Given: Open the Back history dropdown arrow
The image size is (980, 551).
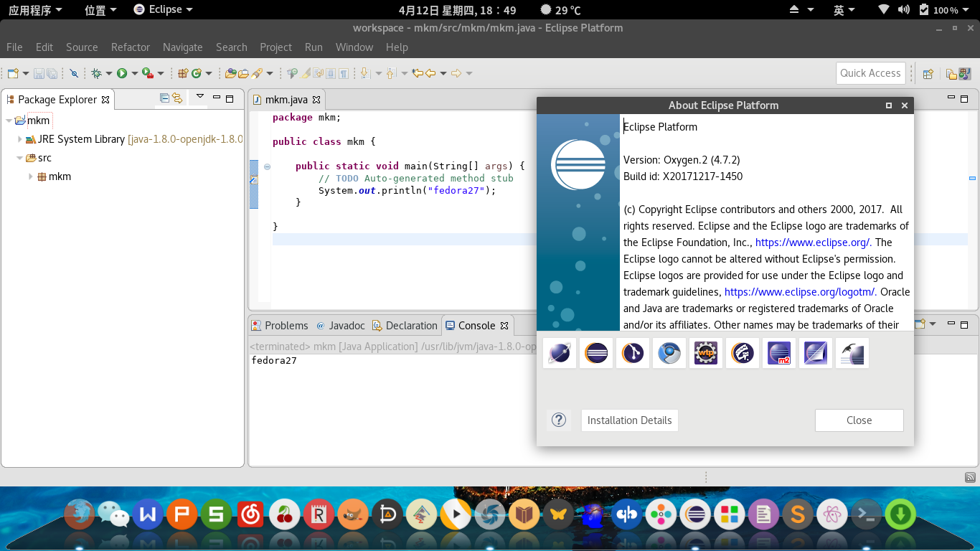Looking at the screenshot, I should [443, 73].
